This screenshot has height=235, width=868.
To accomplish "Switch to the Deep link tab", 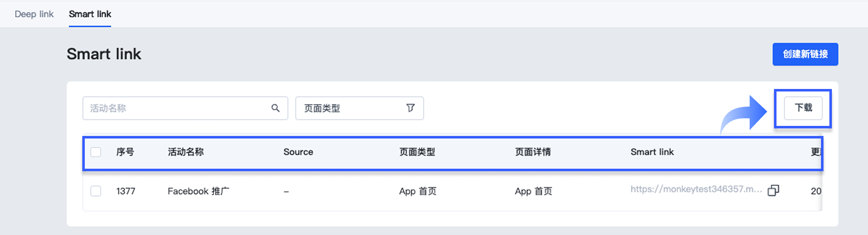I will tap(34, 14).
